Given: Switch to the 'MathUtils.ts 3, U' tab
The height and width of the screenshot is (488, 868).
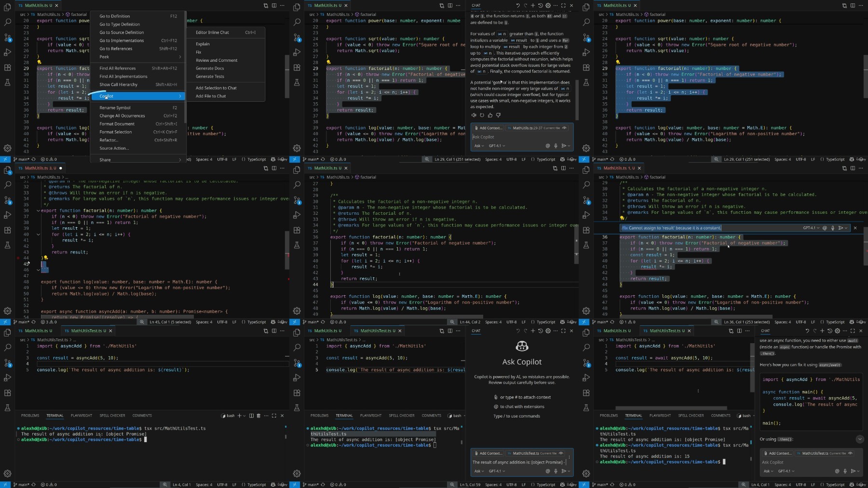Looking at the screenshot, I should [x=41, y=168].
